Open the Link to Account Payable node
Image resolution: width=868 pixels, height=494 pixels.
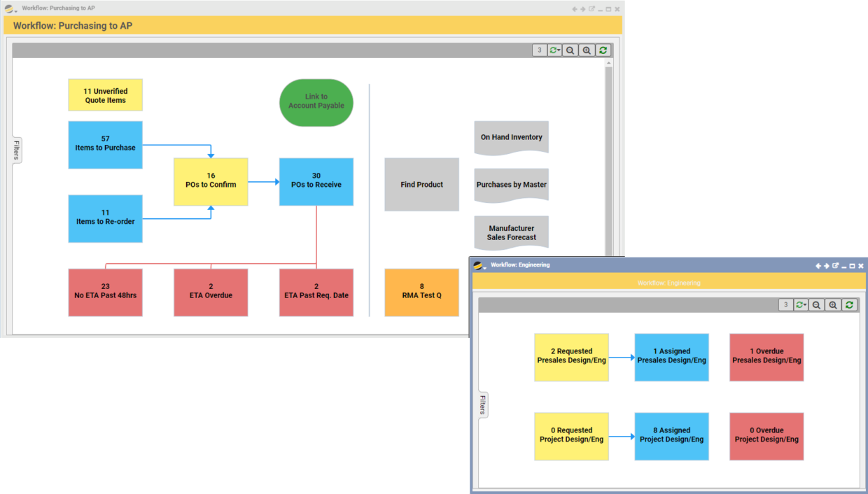pos(316,102)
